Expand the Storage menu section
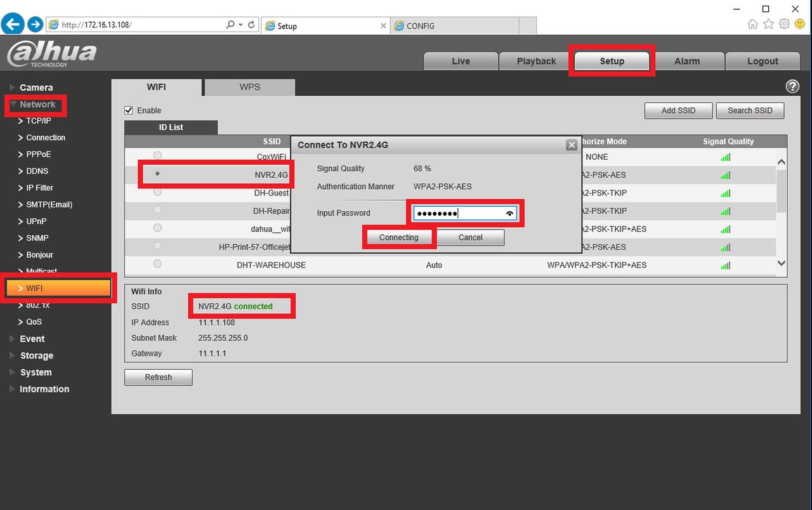Viewport: 812px width, 510px height. (x=36, y=356)
